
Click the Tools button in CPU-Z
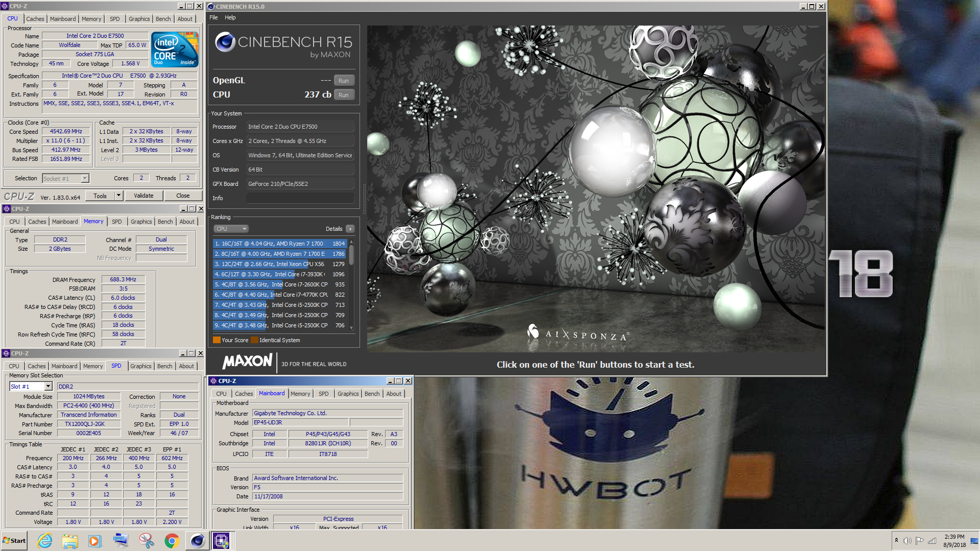[x=100, y=196]
